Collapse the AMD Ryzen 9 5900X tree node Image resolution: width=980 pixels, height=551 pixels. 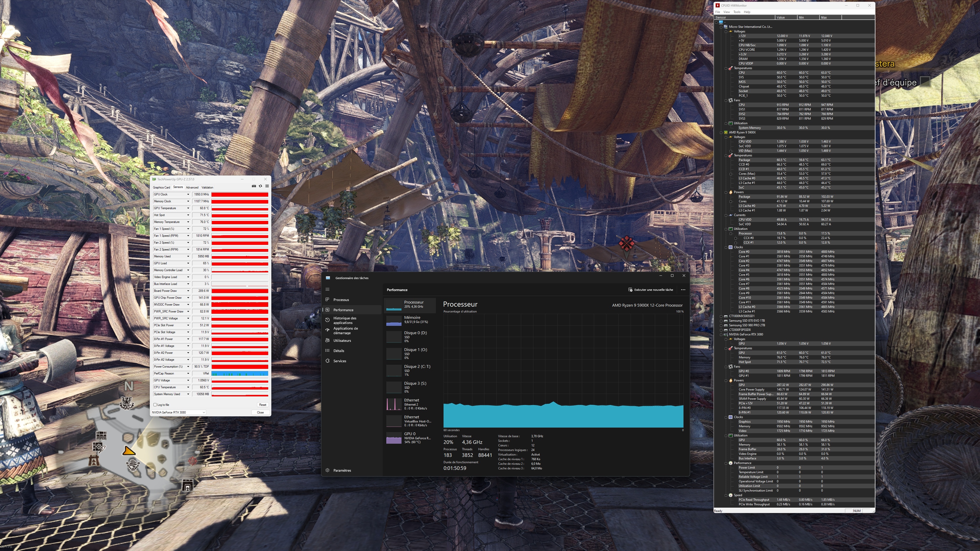coord(721,132)
